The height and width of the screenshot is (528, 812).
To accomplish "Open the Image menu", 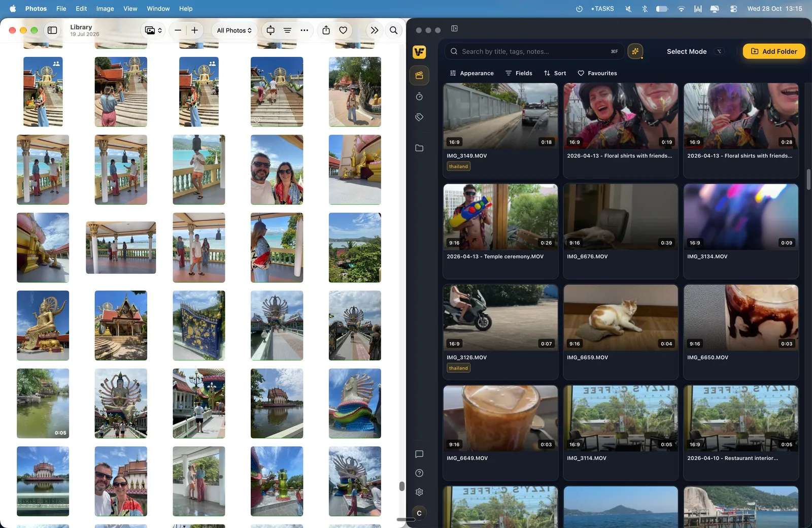I will click(105, 9).
